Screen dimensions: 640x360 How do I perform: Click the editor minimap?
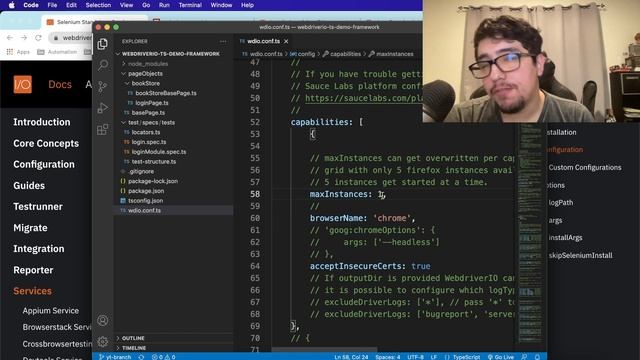click(x=530, y=233)
